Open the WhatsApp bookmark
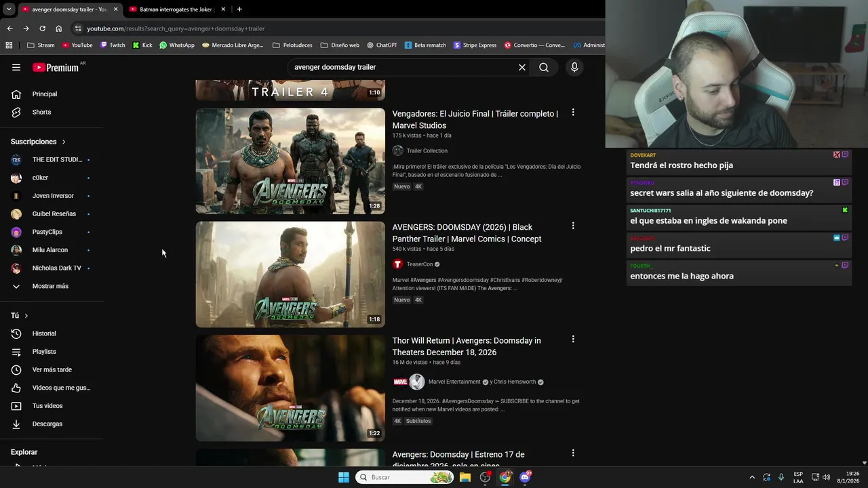Screen dimensions: 868x488 (x=177, y=45)
